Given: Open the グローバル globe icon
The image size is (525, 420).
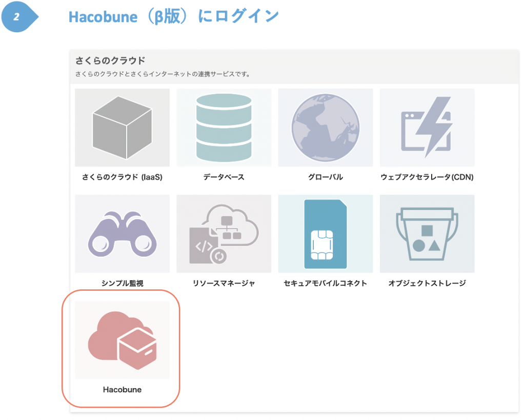Looking at the screenshot, I should [326, 128].
